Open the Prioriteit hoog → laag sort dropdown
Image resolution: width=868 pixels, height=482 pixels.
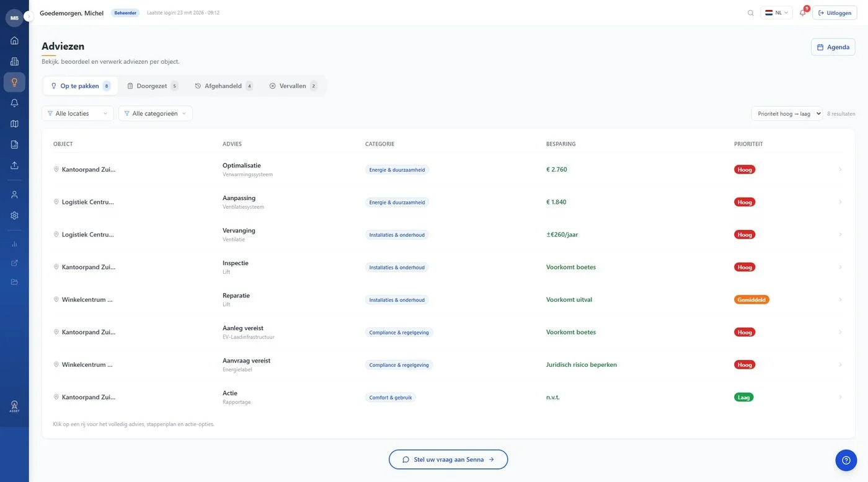coord(787,113)
